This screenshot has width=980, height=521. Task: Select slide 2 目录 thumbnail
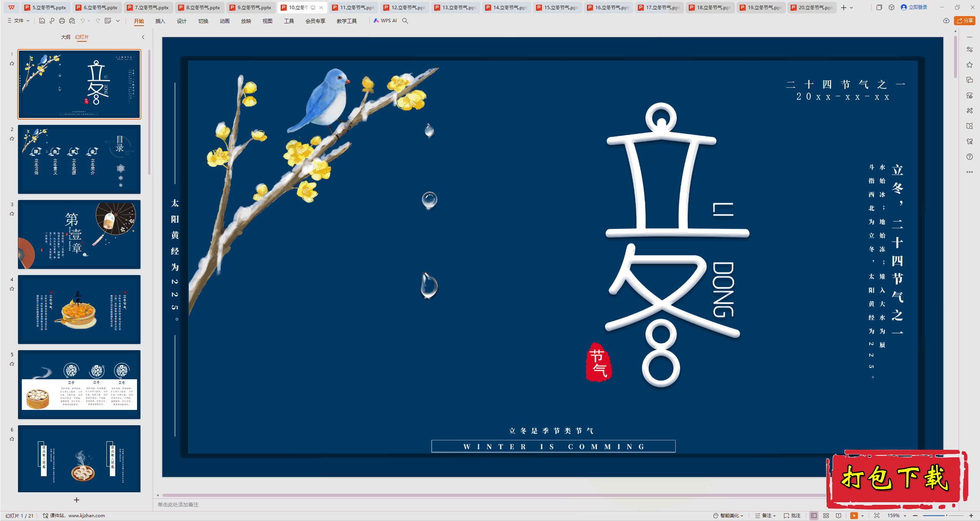[x=79, y=159]
